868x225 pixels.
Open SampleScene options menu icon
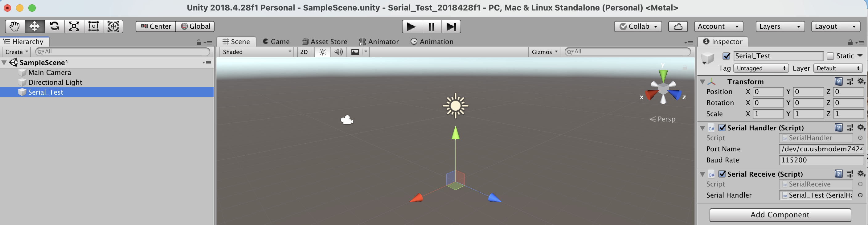pyautogui.click(x=207, y=63)
